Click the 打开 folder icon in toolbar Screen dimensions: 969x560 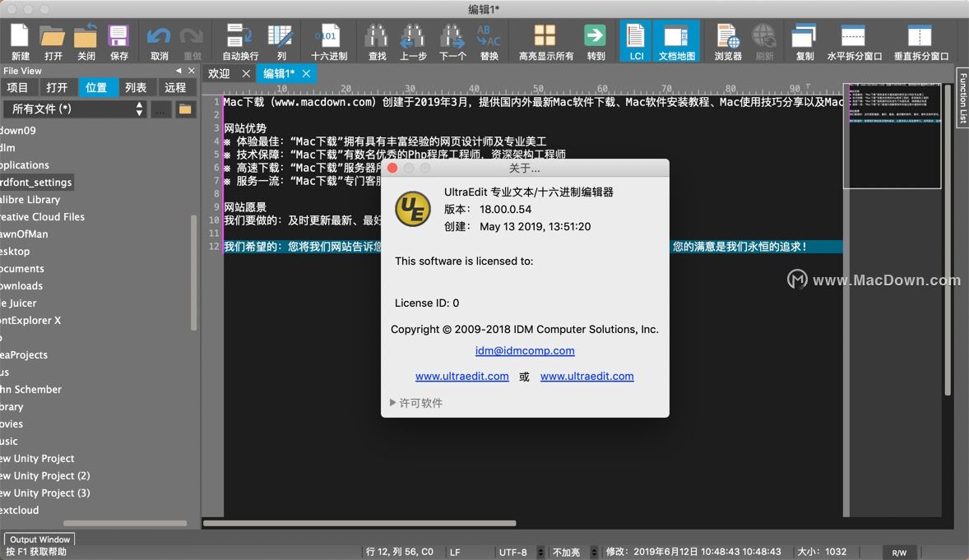coord(53,41)
